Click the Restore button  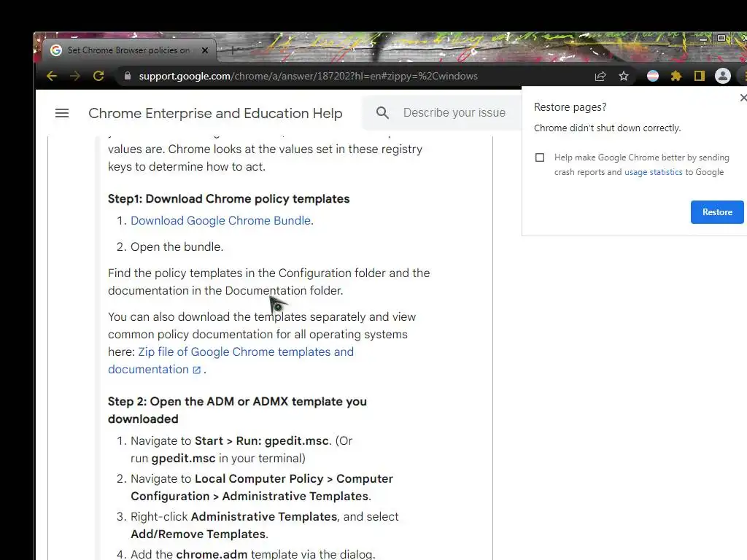tap(717, 212)
